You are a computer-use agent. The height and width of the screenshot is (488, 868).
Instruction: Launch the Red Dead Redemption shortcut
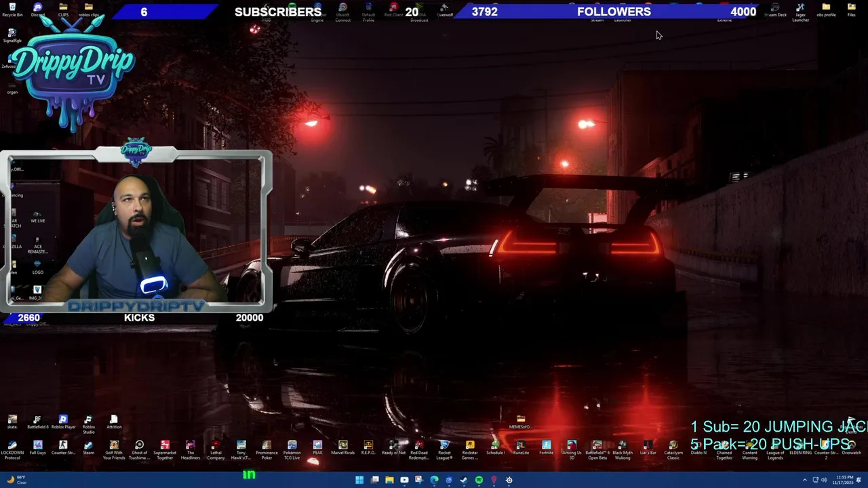[x=419, y=450]
